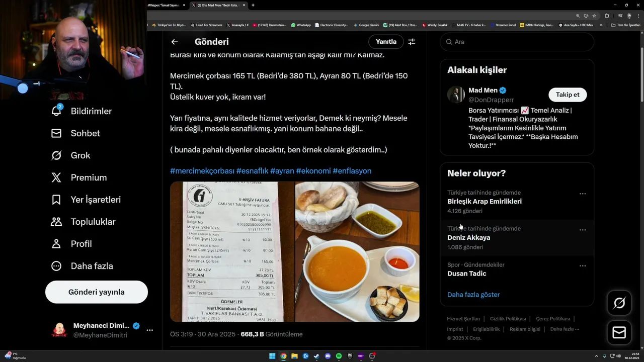Image resolution: width=644 pixels, height=362 pixels.
Task: Open Sohbet messages envelope icon
Action: pyautogui.click(x=56, y=133)
